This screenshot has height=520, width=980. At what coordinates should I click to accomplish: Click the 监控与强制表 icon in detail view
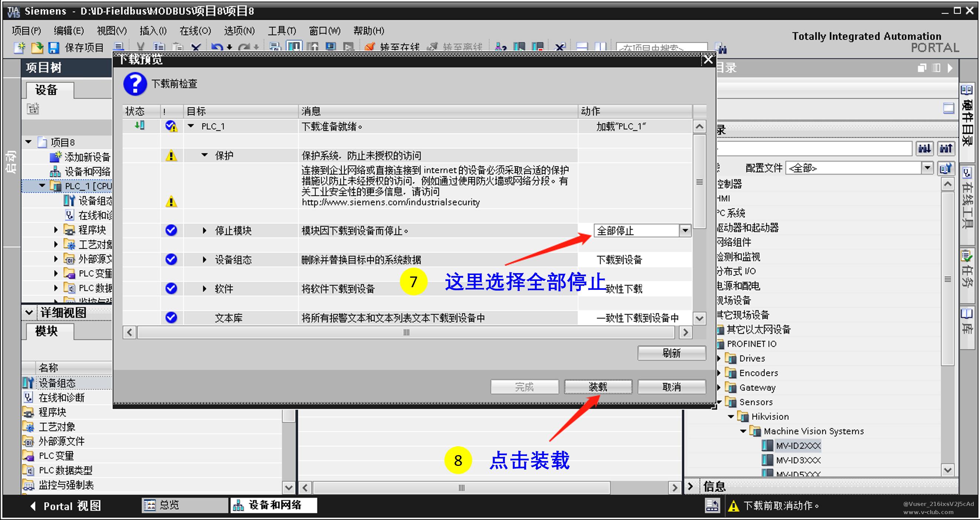pyautogui.click(x=28, y=485)
